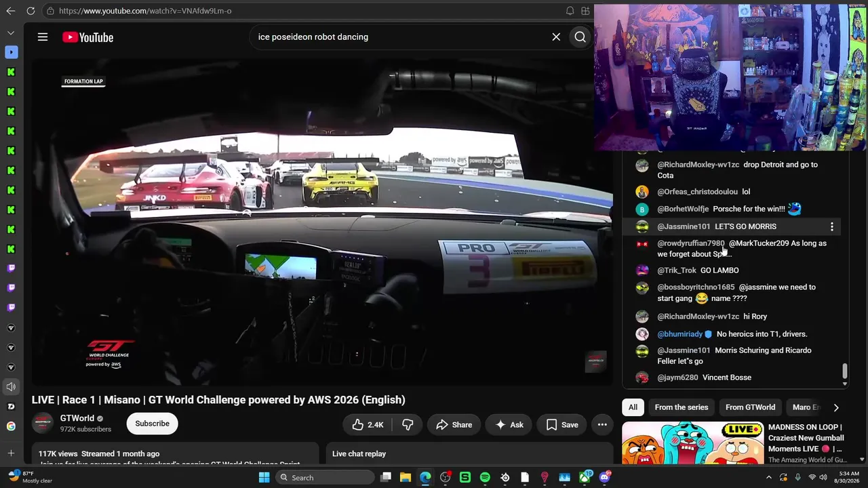Select the All filter chip
This screenshot has height=488, width=868.
[x=633, y=407]
